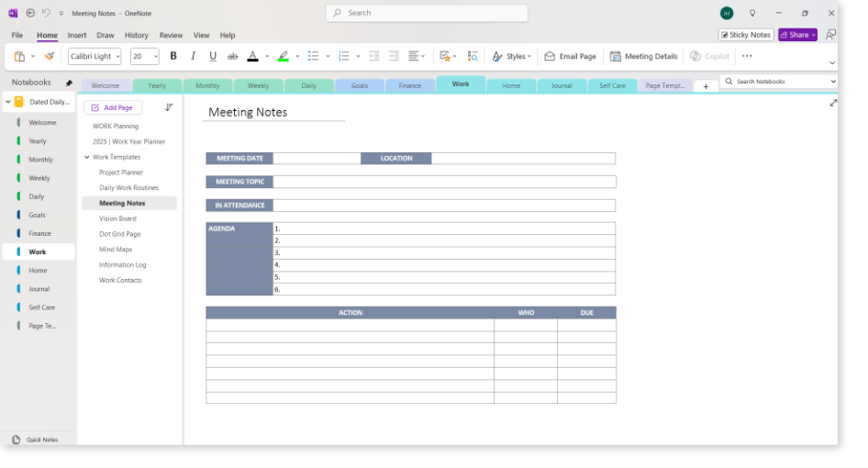This screenshot has height=468, width=868.
Task: Collapse the Work Templates page group
Action: [x=87, y=157]
